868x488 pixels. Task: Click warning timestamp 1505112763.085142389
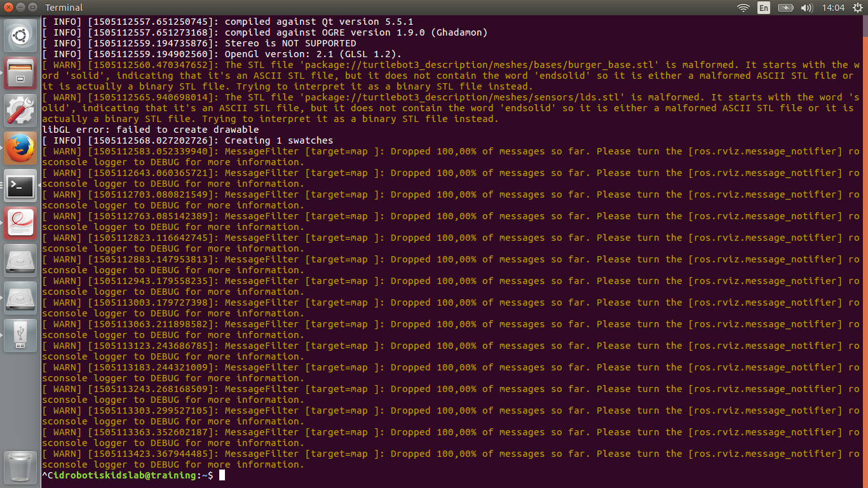click(x=153, y=216)
